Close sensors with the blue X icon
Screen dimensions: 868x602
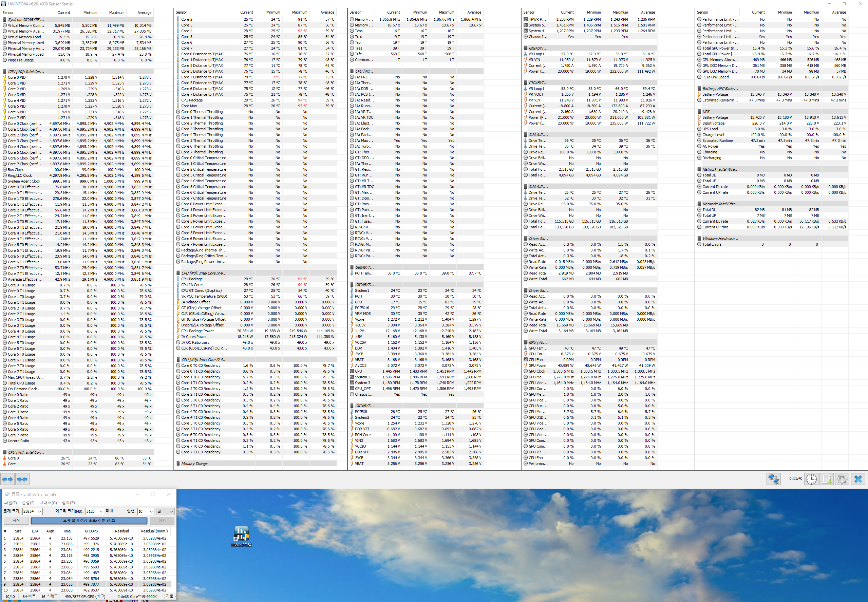pyautogui.click(x=858, y=479)
